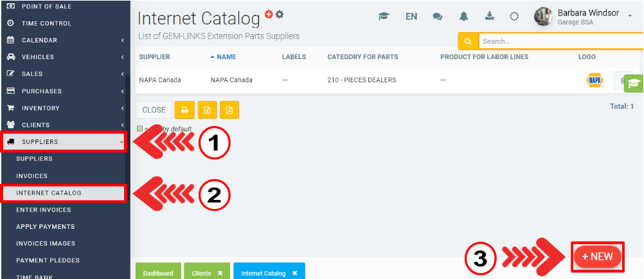This screenshot has height=279, width=644.
Task: Export list with yellow Excel button
Action: [207, 110]
